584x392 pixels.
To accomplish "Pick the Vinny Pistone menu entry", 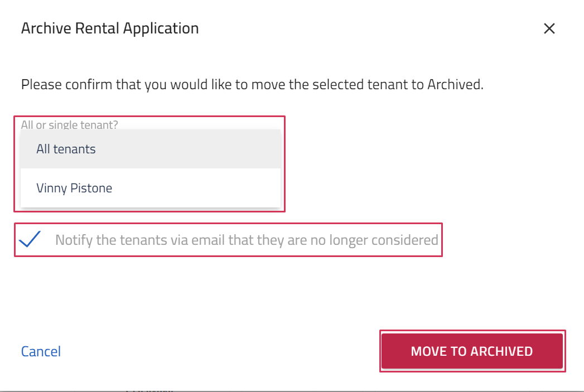I will tap(151, 188).
